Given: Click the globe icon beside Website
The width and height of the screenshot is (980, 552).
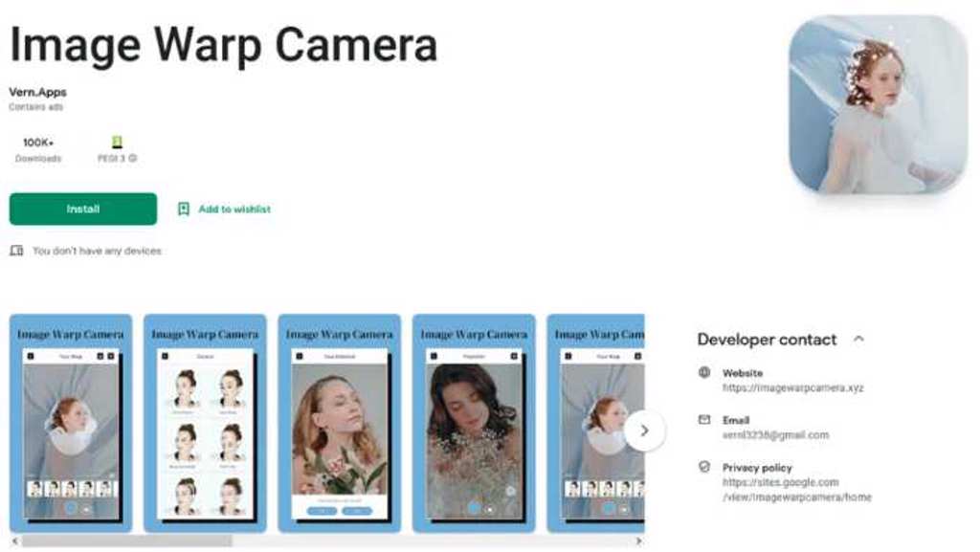Looking at the screenshot, I should [x=704, y=373].
